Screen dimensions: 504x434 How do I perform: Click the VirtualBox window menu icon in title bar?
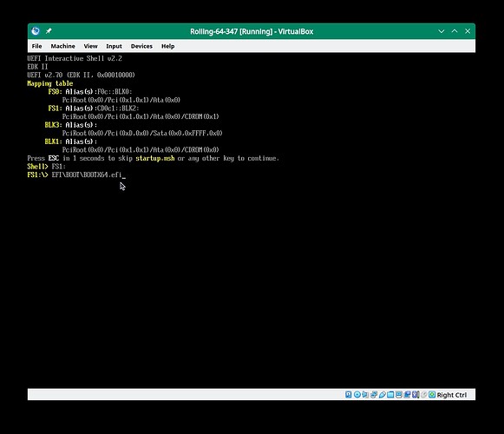point(36,31)
